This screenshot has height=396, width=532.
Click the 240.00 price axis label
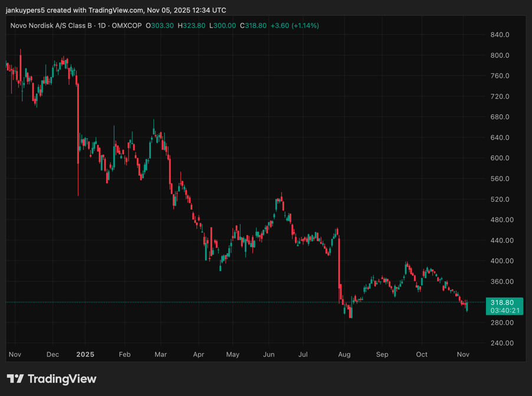pyautogui.click(x=502, y=343)
